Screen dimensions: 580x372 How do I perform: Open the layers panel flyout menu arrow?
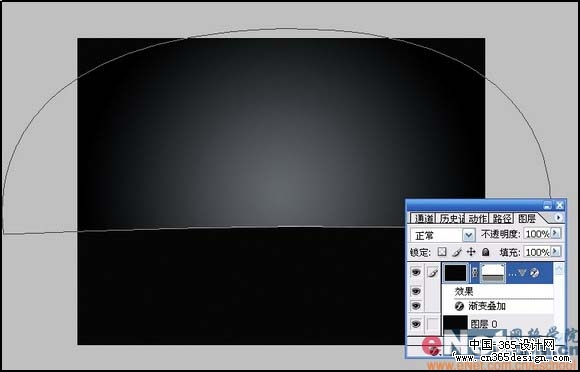tap(558, 217)
